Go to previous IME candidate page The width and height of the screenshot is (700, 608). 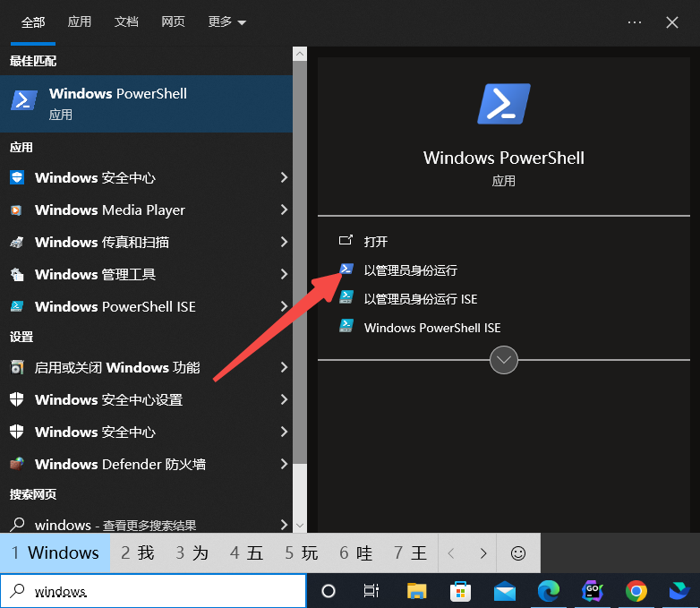tap(451, 553)
